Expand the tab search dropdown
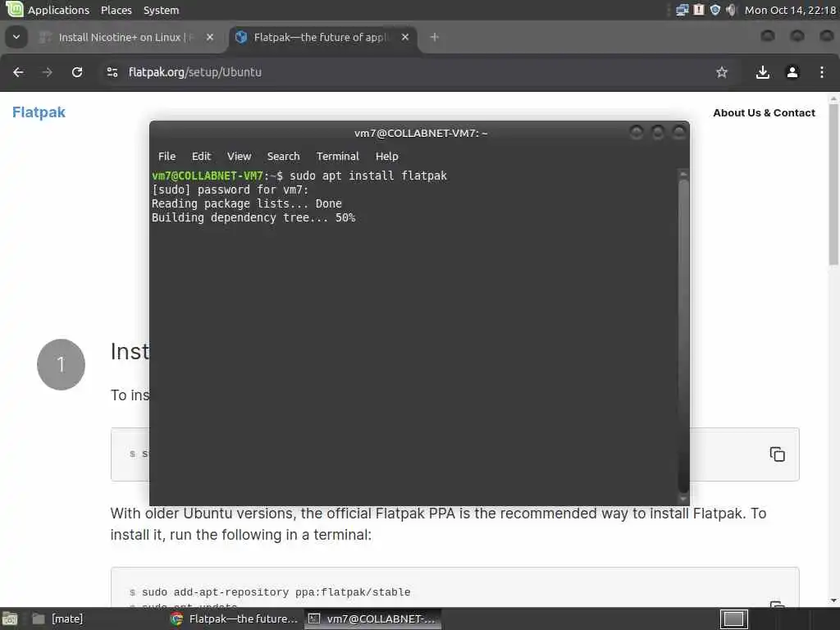 click(x=16, y=37)
